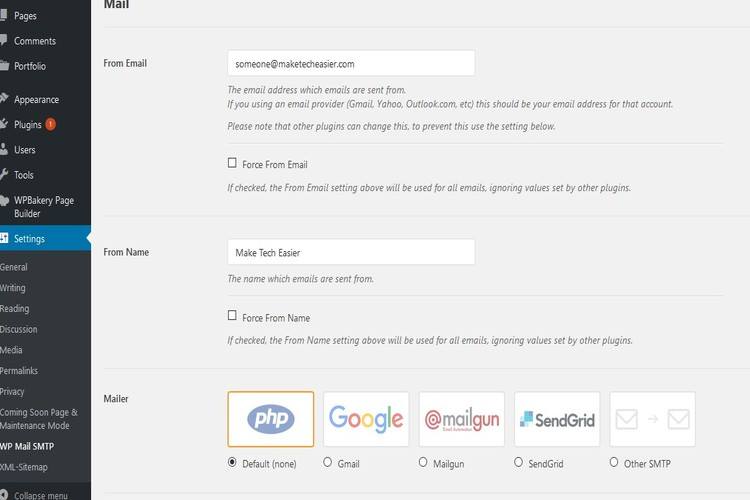
Task: Collapse the admin sidebar menu
Action: (x=40, y=495)
